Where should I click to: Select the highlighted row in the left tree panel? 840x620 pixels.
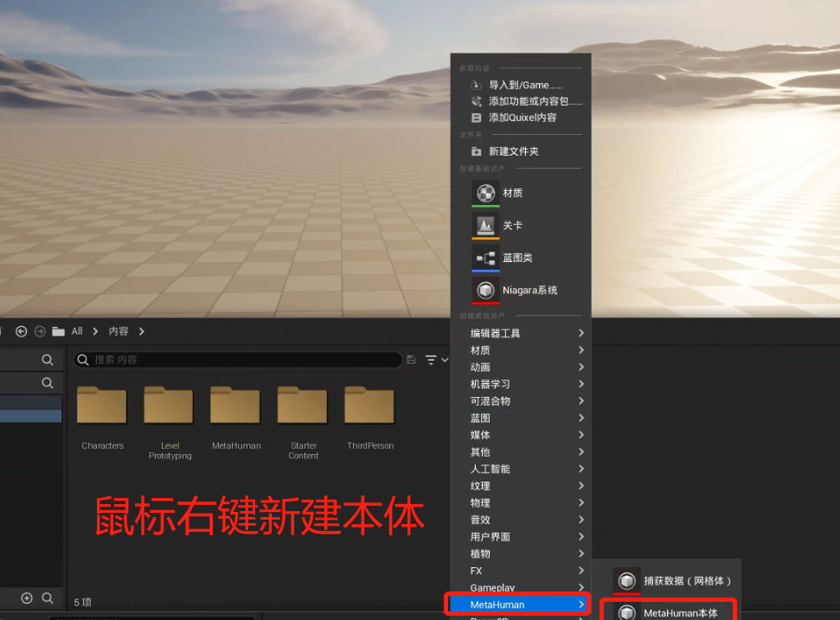coord(30,416)
